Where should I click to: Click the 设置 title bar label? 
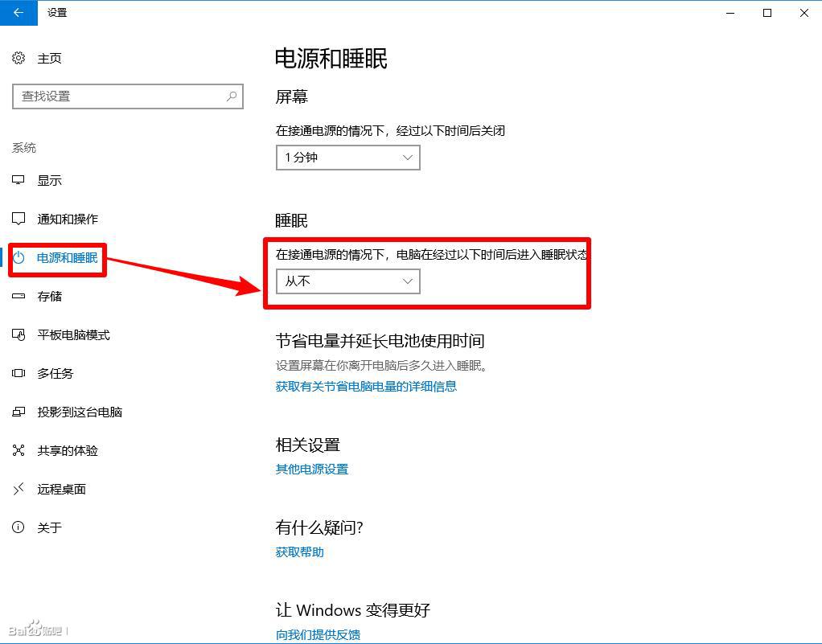tap(56, 13)
